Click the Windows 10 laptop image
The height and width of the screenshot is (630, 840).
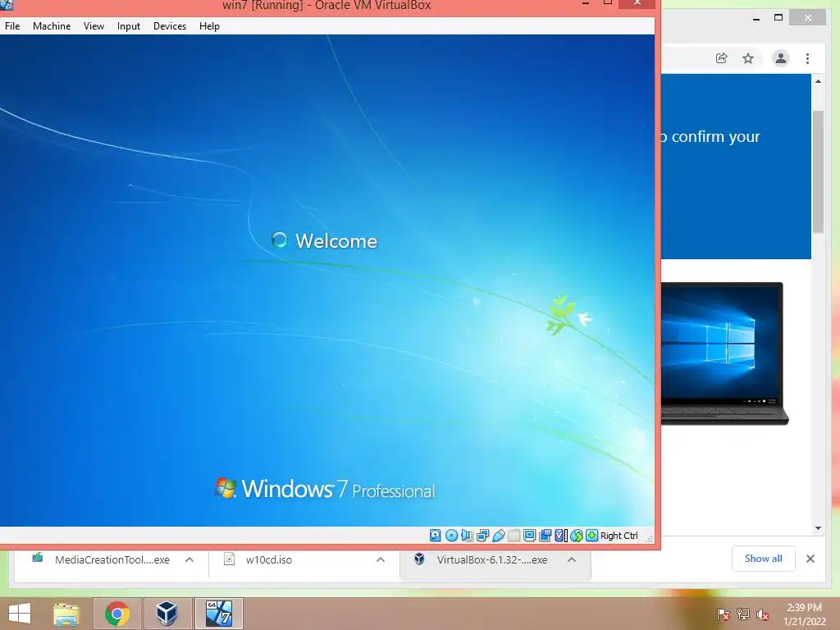coord(724,354)
